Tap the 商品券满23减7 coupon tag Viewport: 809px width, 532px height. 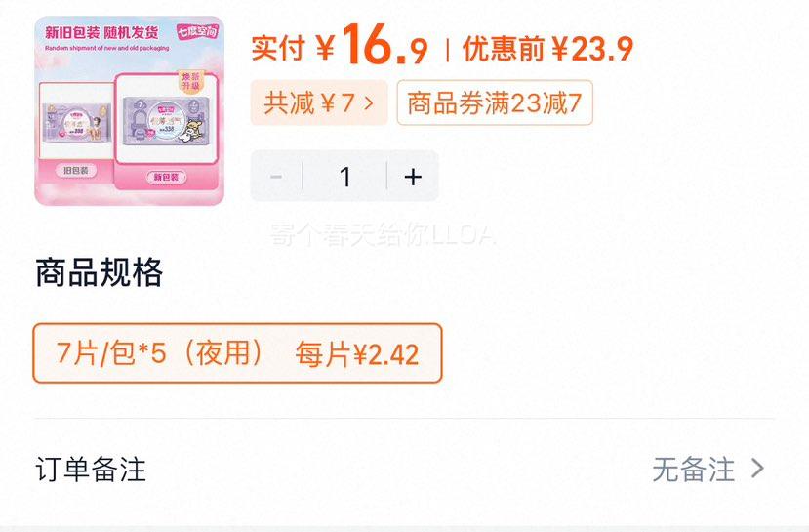(x=495, y=102)
